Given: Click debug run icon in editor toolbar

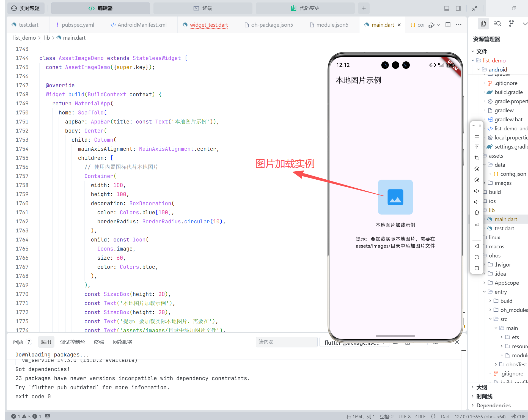Looking at the screenshot, I should click(432, 25).
